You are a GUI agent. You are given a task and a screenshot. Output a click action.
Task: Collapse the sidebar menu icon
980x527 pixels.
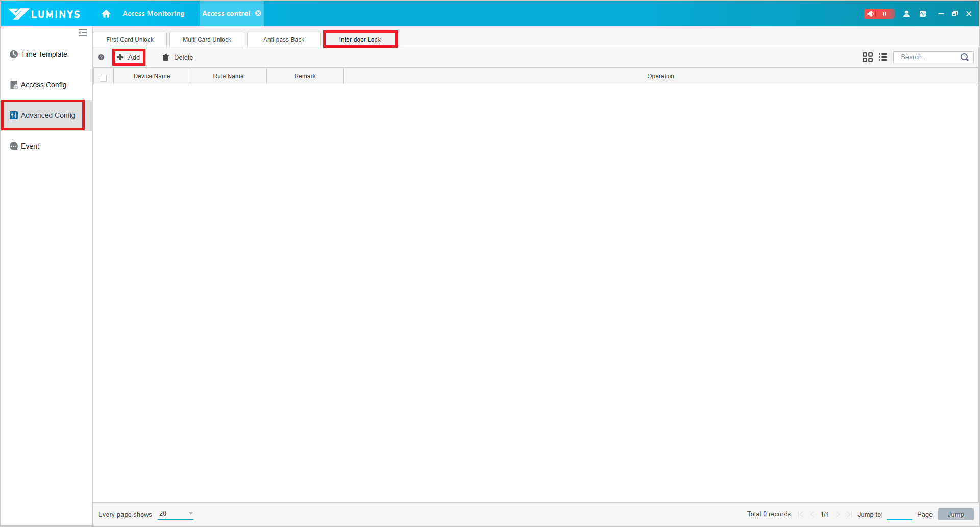(x=83, y=33)
